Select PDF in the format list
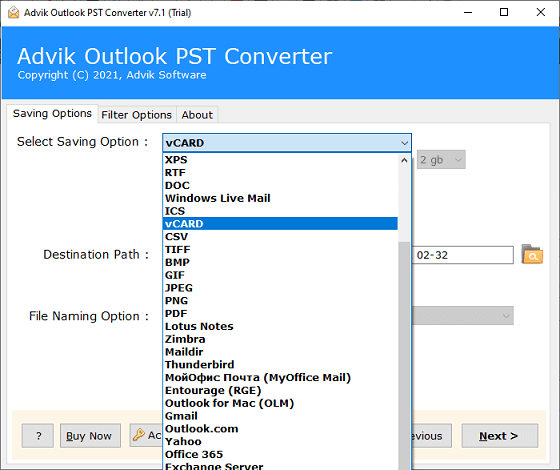This screenshot has width=560, height=470. (x=280, y=313)
